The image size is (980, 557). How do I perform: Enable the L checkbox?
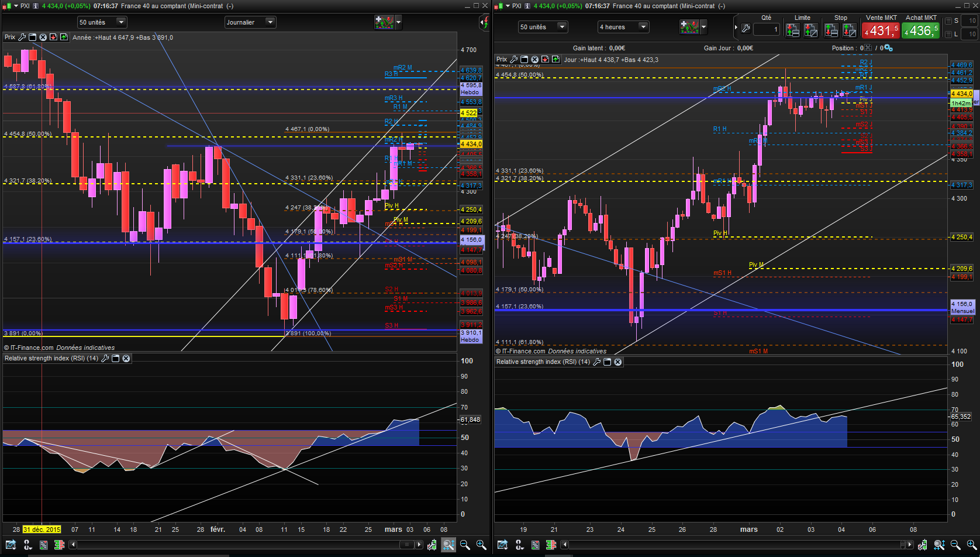(x=948, y=34)
